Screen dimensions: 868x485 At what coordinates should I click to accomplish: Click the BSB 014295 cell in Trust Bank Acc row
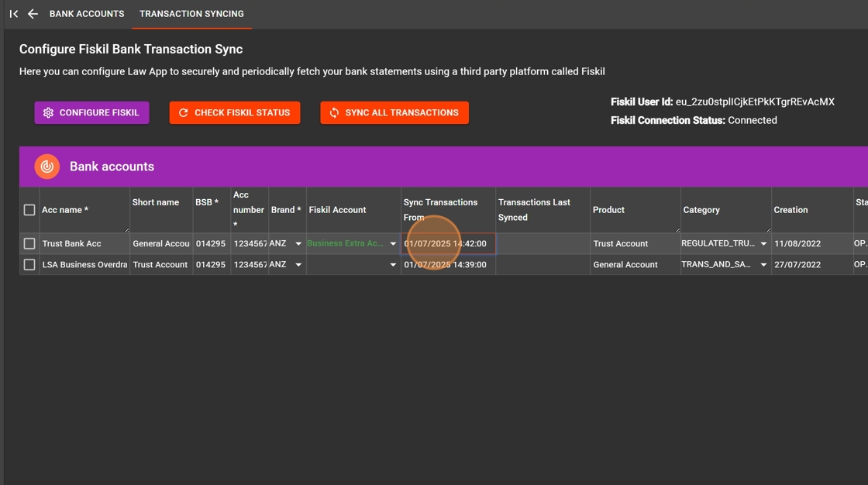tap(212, 243)
